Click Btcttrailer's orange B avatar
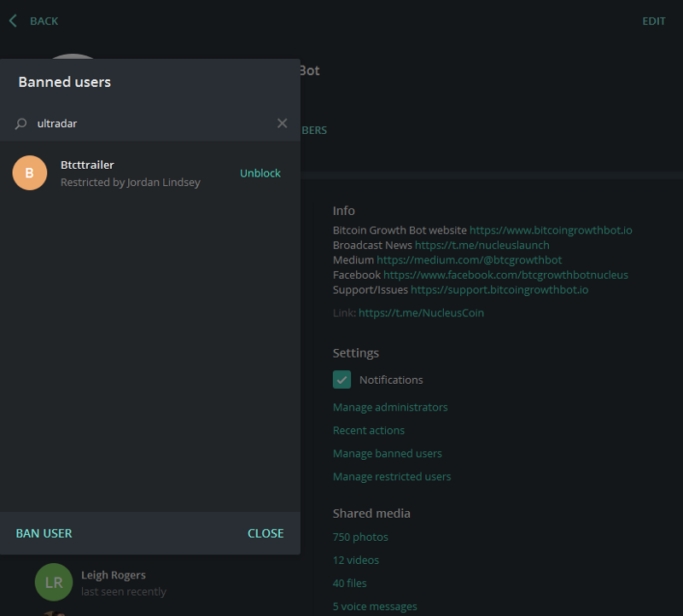The height and width of the screenshot is (616, 683). coord(30,173)
